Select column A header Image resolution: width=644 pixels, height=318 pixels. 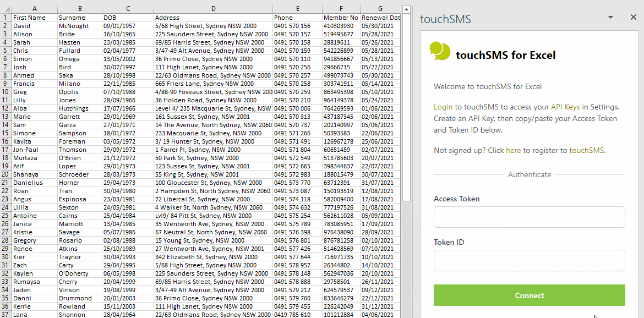tap(35, 9)
